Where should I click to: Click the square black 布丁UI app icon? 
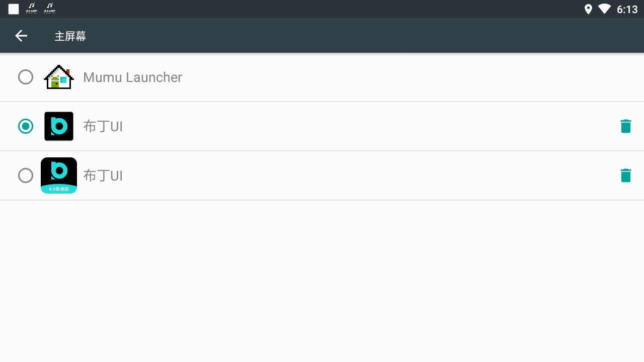[x=59, y=126]
